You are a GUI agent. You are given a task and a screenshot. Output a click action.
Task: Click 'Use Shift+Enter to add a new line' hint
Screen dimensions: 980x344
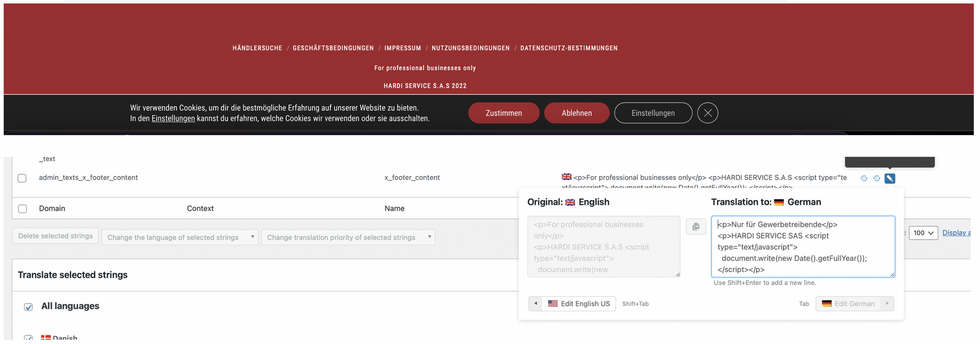point(765,283)
